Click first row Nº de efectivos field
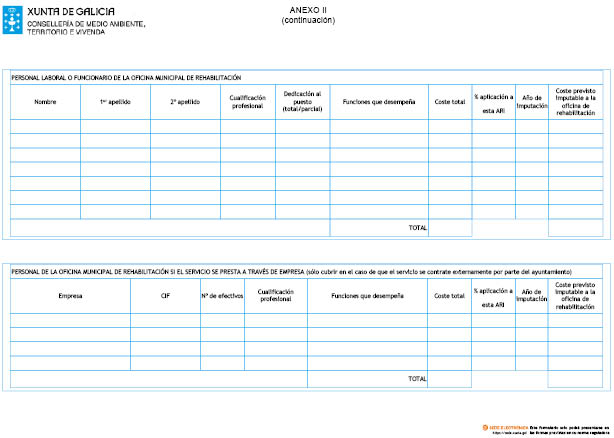This screenshot has width=614, height=438. (222, 321)
